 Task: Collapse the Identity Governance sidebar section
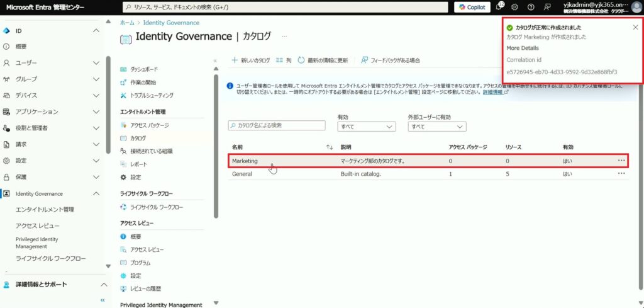click(96, 194)
